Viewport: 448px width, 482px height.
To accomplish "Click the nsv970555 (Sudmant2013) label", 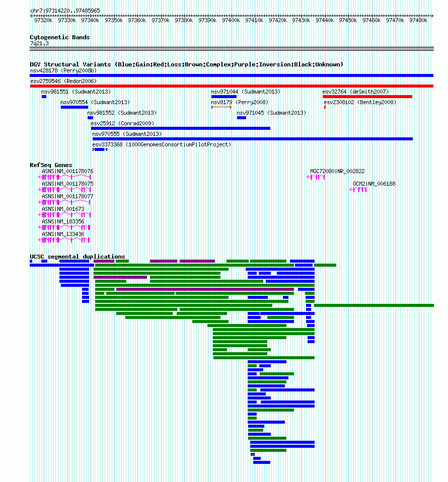I will click(x=127, y=134).
